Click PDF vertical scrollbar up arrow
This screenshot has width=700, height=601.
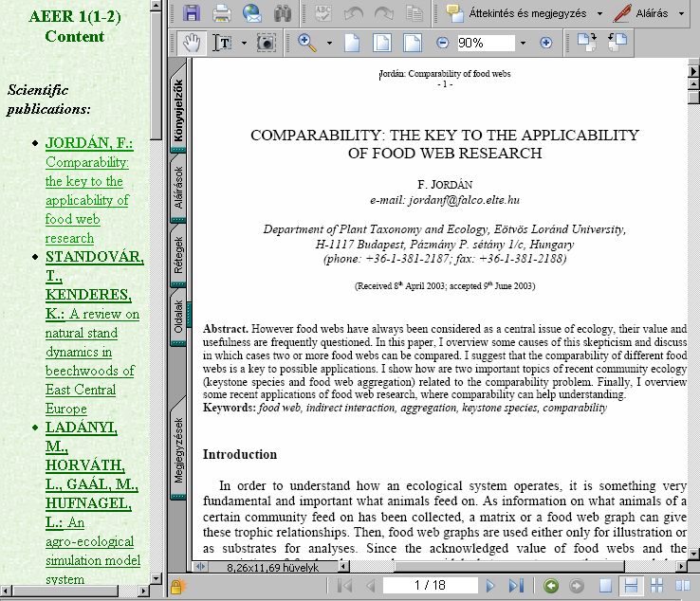click(x=693, y=83)
